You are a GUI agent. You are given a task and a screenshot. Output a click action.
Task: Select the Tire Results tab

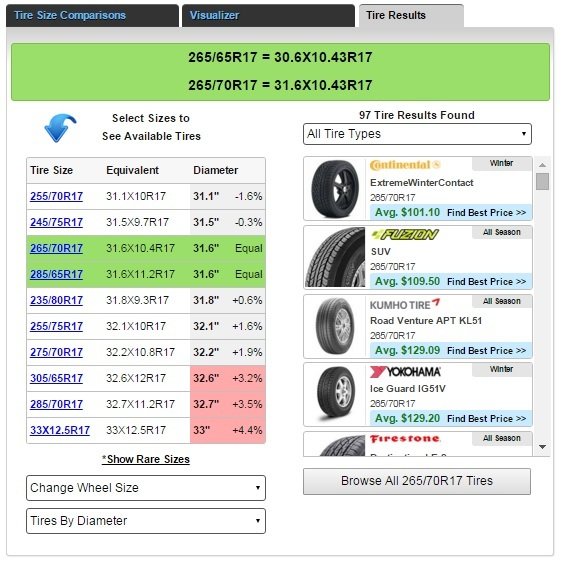tap(411, 15)
